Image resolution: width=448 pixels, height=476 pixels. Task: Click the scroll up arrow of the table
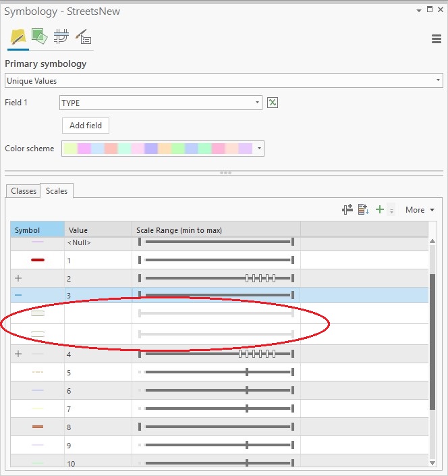pos(432,241)
